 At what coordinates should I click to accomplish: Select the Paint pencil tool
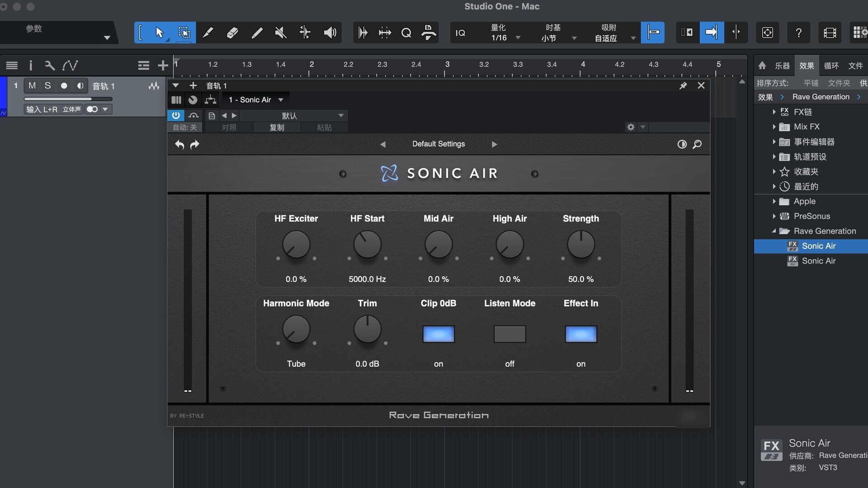click(x=257, y=33)
